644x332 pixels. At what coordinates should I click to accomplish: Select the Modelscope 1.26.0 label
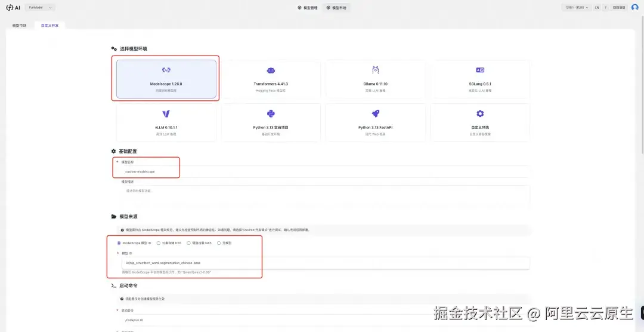(166, 84)
